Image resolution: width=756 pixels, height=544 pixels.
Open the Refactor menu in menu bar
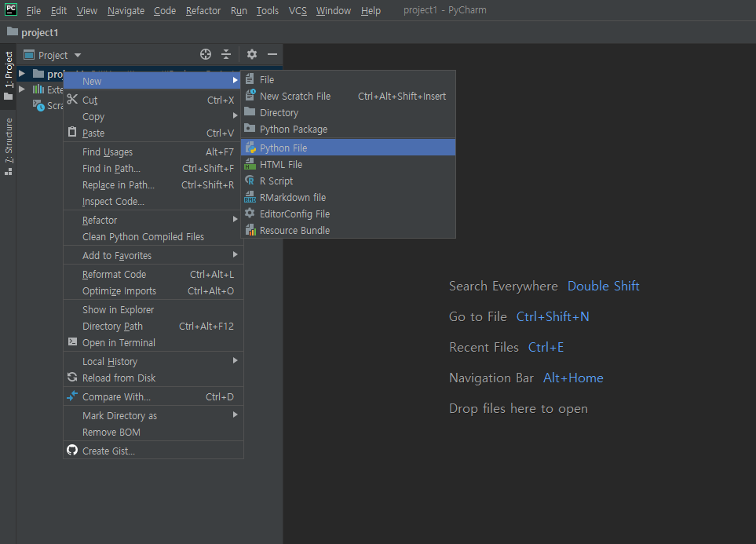click(203, 10)
